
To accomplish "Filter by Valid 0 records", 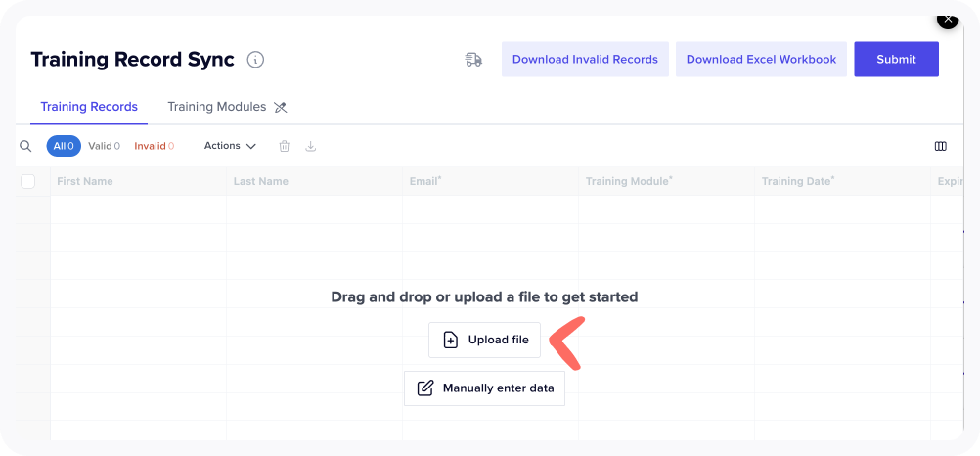I will point(104,146).
